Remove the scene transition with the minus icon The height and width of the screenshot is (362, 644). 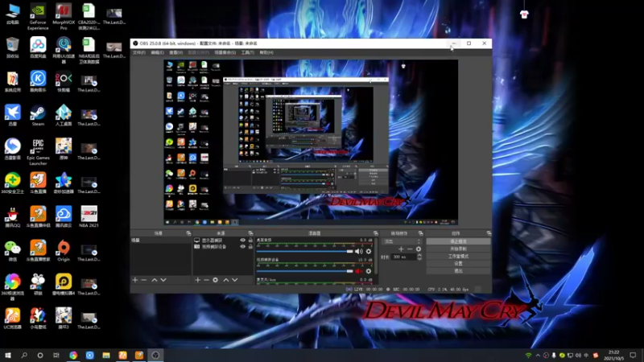pos(410,249)
